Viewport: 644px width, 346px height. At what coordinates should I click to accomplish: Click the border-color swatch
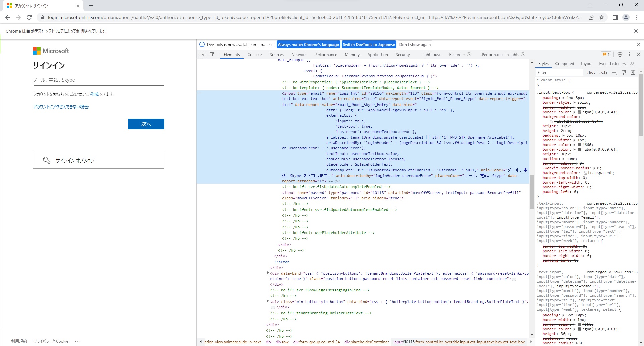pos(580,149)
